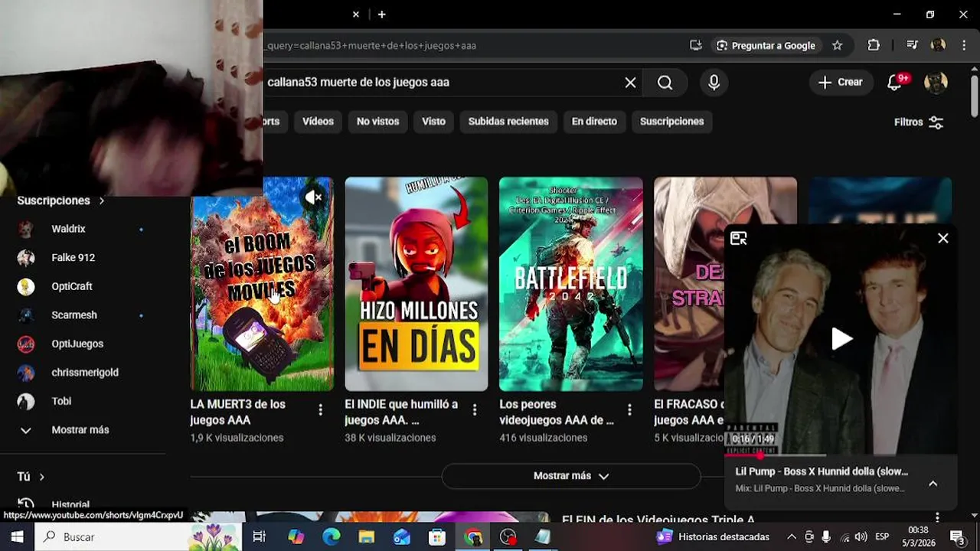Open File Explorer from taskbar
The image size is (980, 551).
(x=366, y=537)
